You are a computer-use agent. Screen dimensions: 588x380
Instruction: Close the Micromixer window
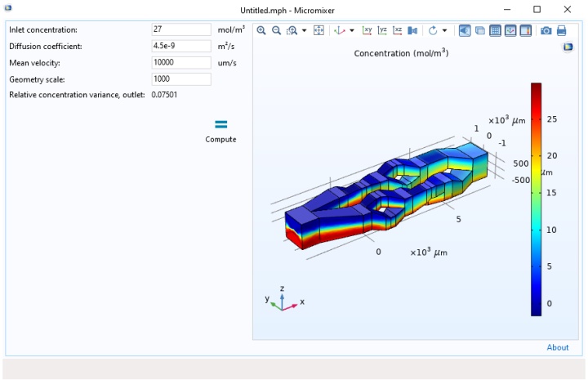568,9
